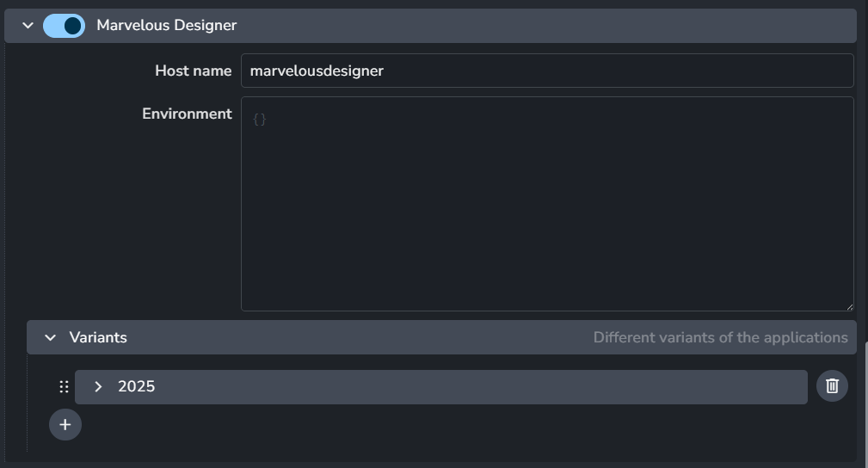This screenshot has width=868, height=468.
Task: Add a new variant with plus button
Action: [65, 425]
